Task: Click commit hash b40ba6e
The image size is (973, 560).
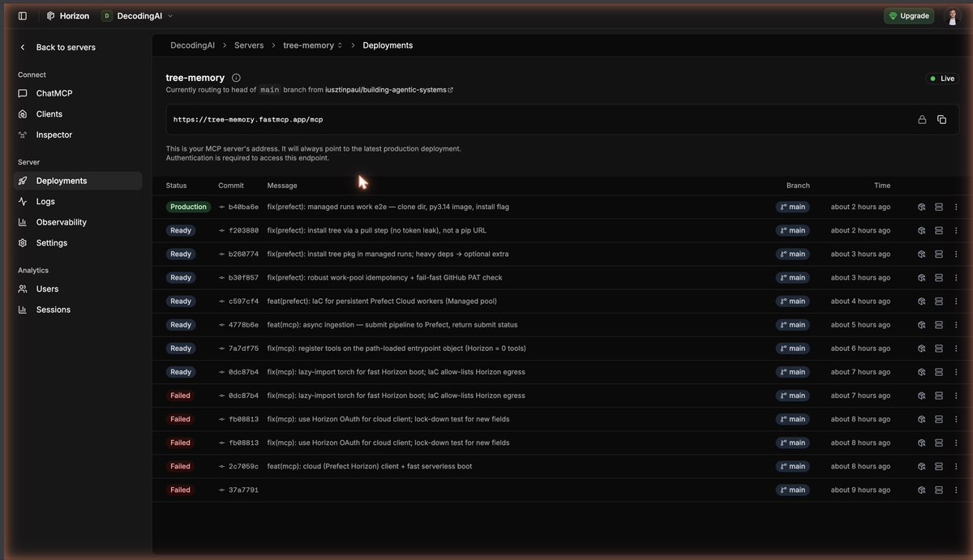Action: (x=243, y=207)
